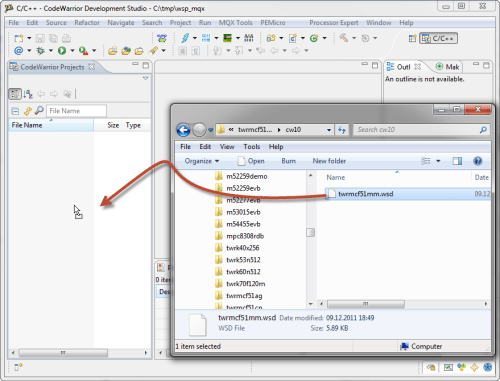Click the File Name filter input field
Screen dimensions: 500x381
click(76, 111)
